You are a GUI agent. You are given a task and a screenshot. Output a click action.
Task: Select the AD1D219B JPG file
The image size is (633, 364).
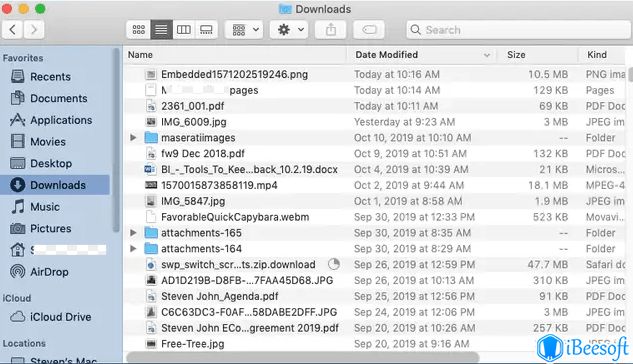pyautogui.click(x=247, y=280)
